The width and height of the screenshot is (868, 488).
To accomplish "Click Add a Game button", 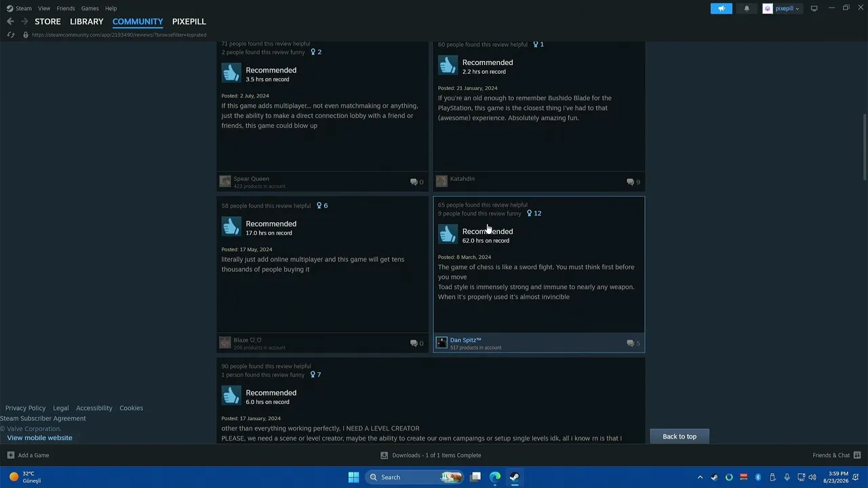I will (x=28, y=455).
